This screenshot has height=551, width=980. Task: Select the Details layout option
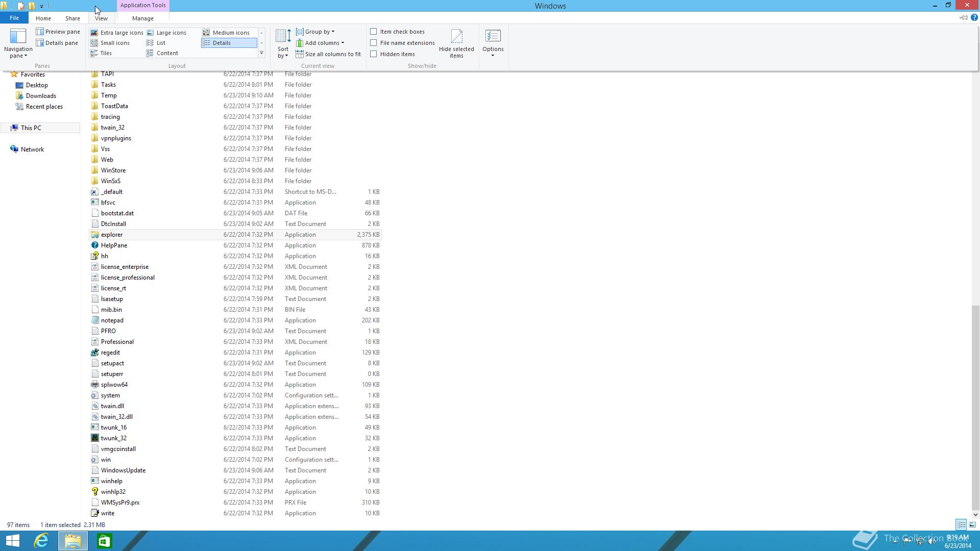coord(229,43)
